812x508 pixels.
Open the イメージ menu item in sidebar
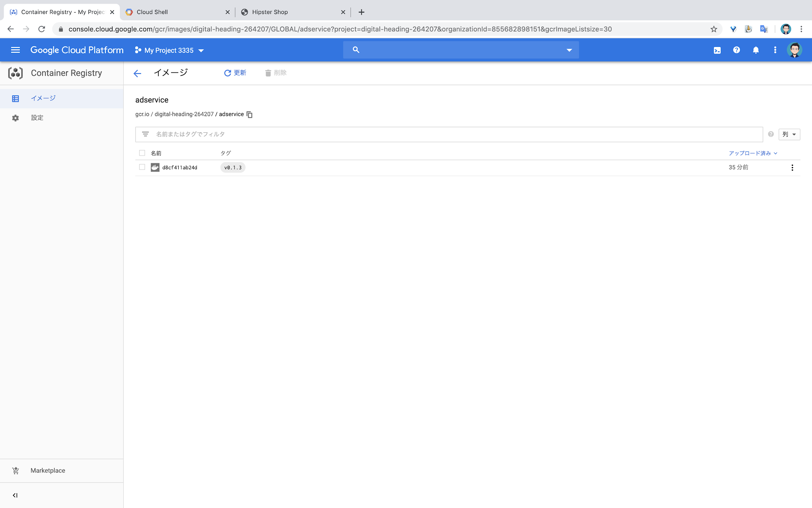[x=43, y=98]
